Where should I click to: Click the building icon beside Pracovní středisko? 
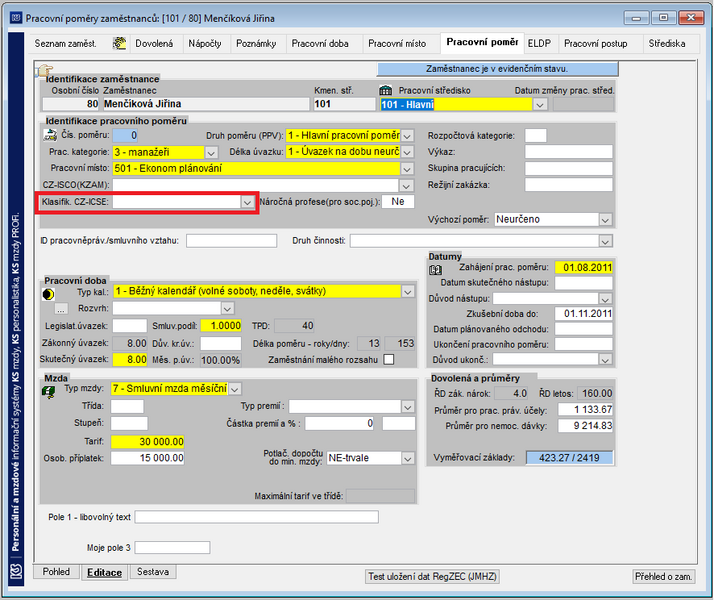(x=386, y=90)
